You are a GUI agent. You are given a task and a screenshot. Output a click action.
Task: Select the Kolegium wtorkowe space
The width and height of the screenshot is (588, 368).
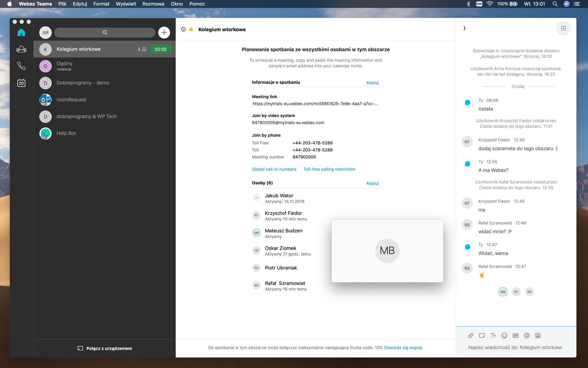[x=105, y=49]
